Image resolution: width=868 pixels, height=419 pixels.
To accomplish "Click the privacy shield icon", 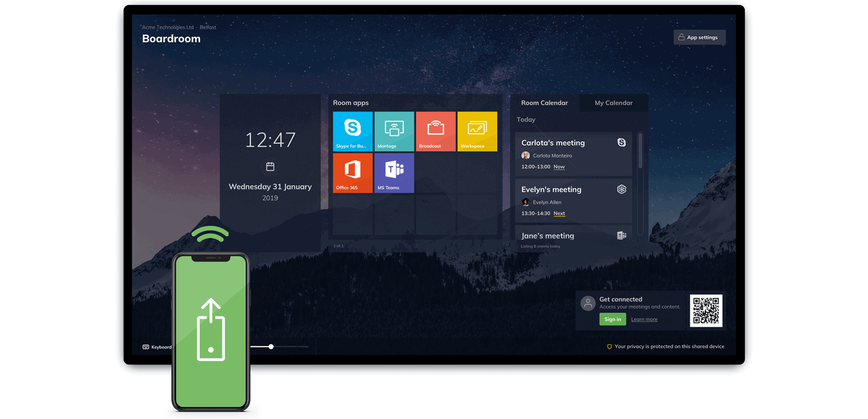I will coord(609,347).
